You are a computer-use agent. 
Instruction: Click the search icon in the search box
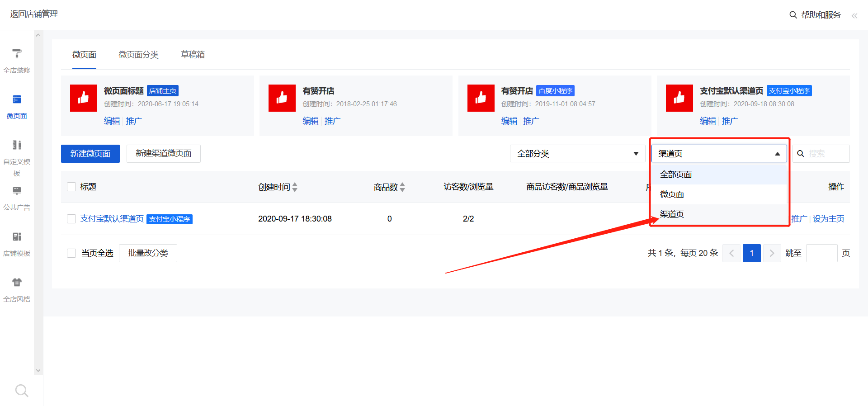pos(800,154)
